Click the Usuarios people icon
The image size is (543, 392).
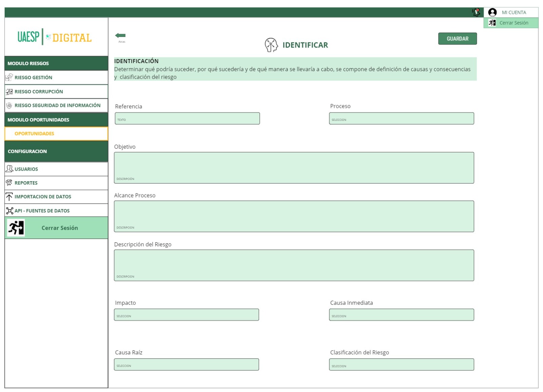10,169
